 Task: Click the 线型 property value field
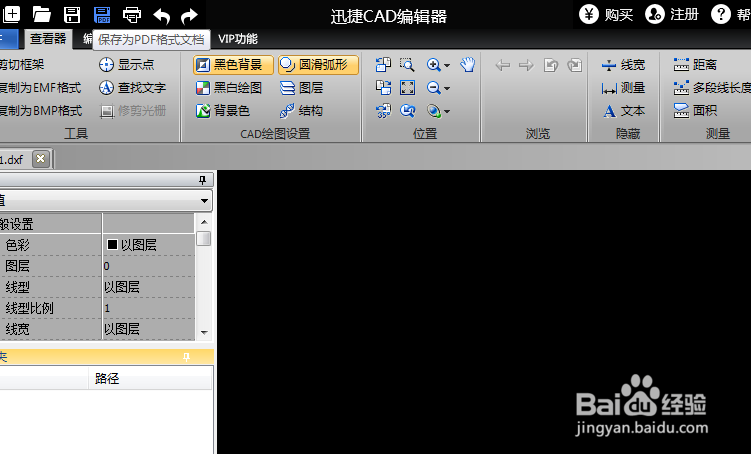(148, 287)
